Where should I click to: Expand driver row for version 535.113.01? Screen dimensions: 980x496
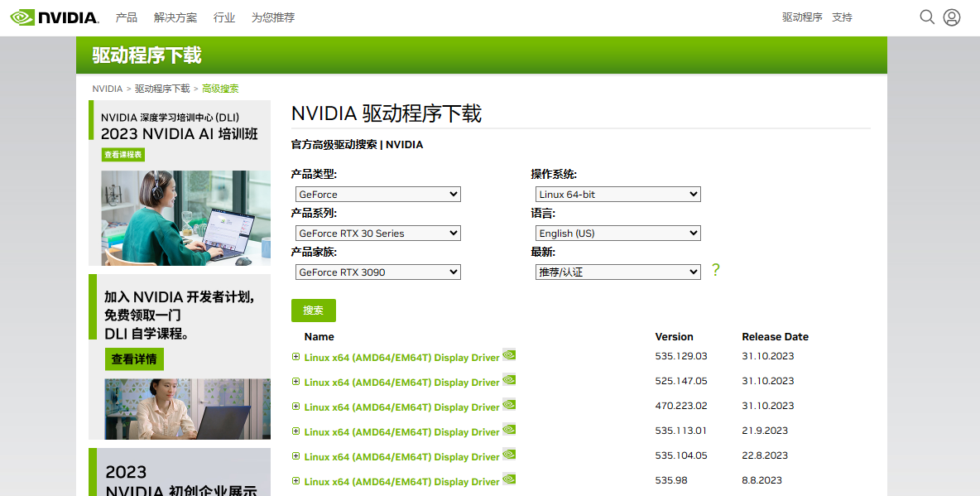tap(295, 431)
